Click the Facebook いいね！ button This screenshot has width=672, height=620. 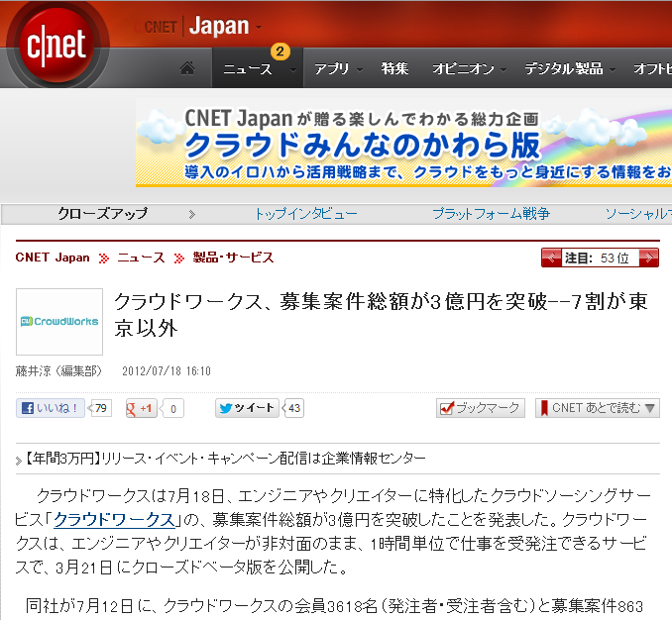coord(51,408)
